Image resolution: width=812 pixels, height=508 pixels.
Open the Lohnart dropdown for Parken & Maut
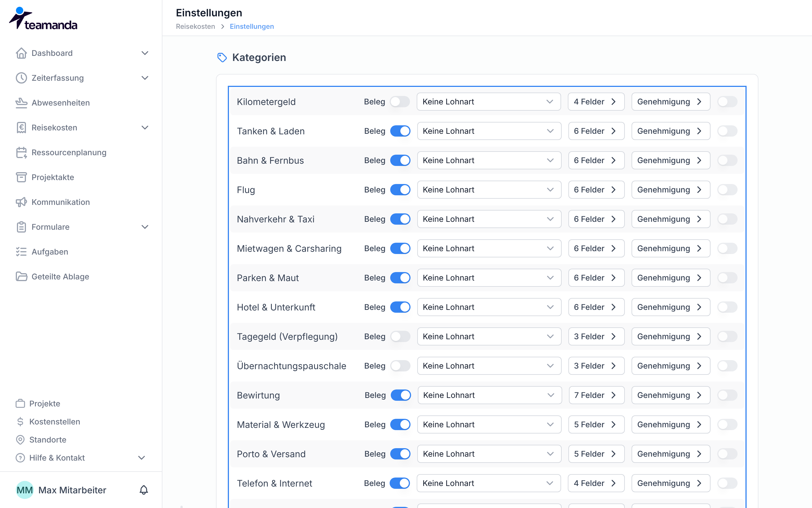pos(489,278)
